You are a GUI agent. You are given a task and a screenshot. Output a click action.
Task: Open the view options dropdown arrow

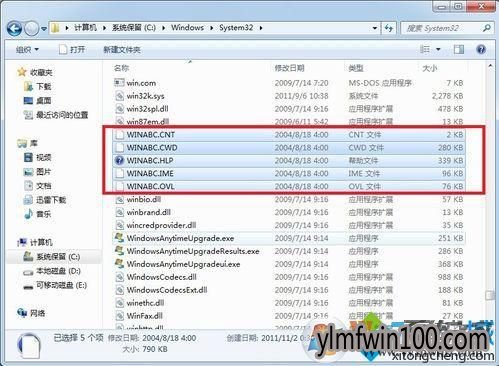pos(438,50)
